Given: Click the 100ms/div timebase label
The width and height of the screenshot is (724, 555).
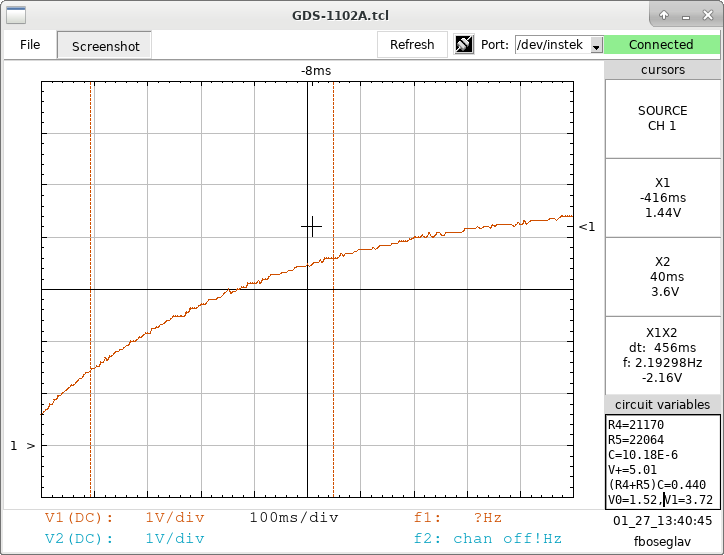Looking at the screenshot, I should (x=294, y=518).
